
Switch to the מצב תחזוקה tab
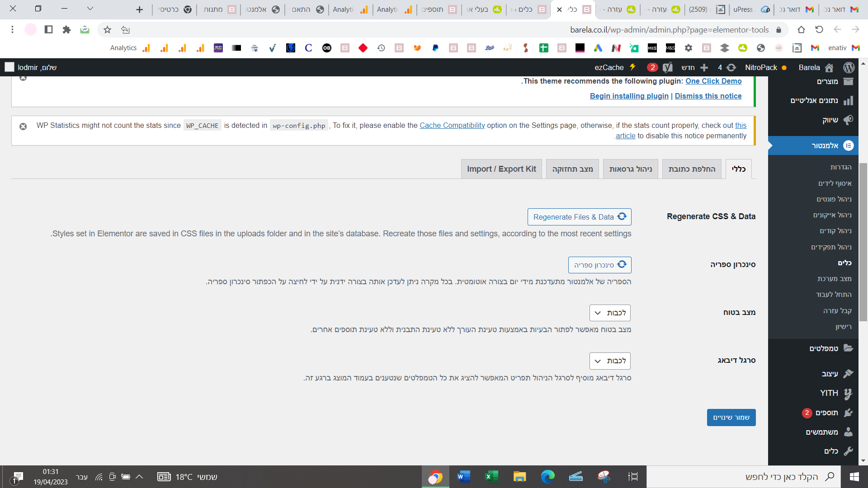click(x=572, y=169)
